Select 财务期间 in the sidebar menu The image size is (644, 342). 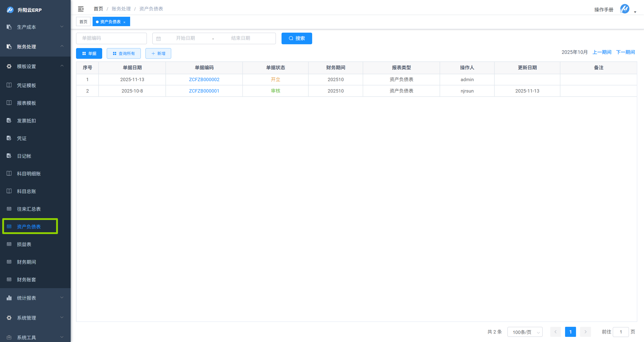point(26,262)
